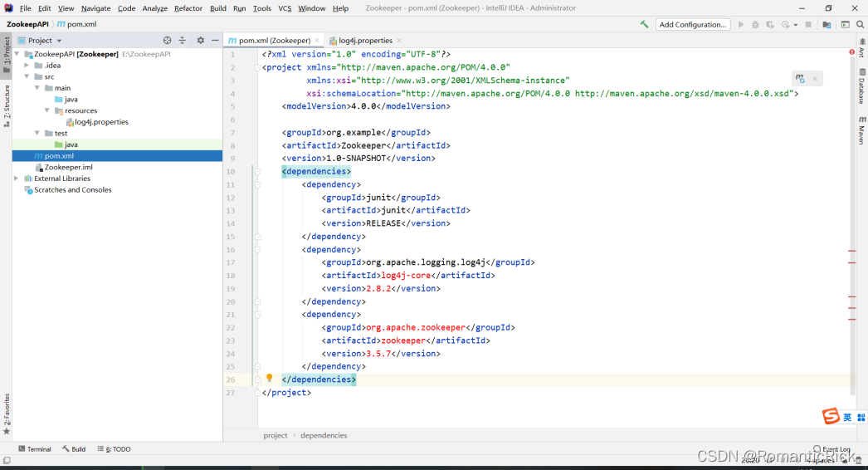Open Search Everywhere magnifier icon
The width and height of the screenshot is (868, 470).
pos(861,24)
